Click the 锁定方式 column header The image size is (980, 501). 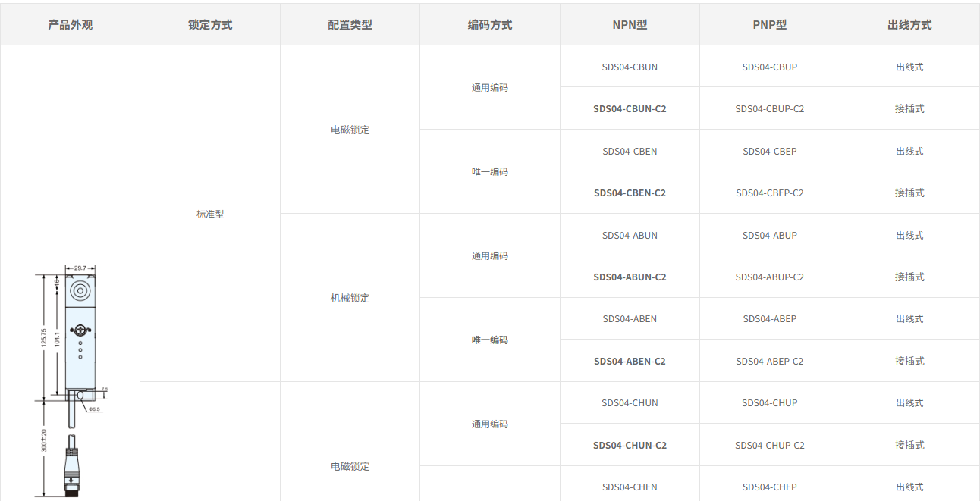[210, 25]
